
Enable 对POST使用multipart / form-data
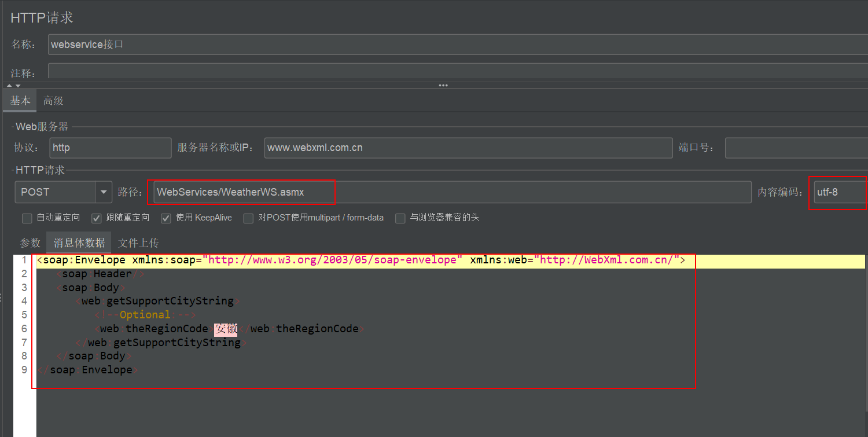(248, 218)
